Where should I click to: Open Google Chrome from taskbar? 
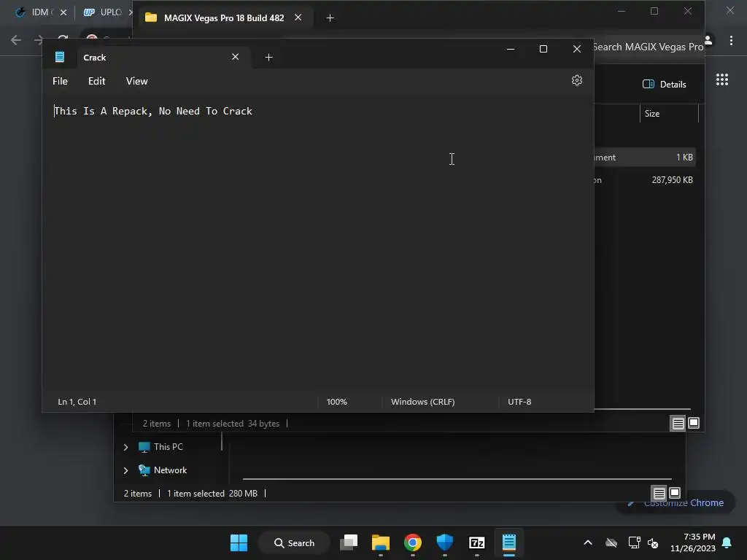(x=413, y=542)
